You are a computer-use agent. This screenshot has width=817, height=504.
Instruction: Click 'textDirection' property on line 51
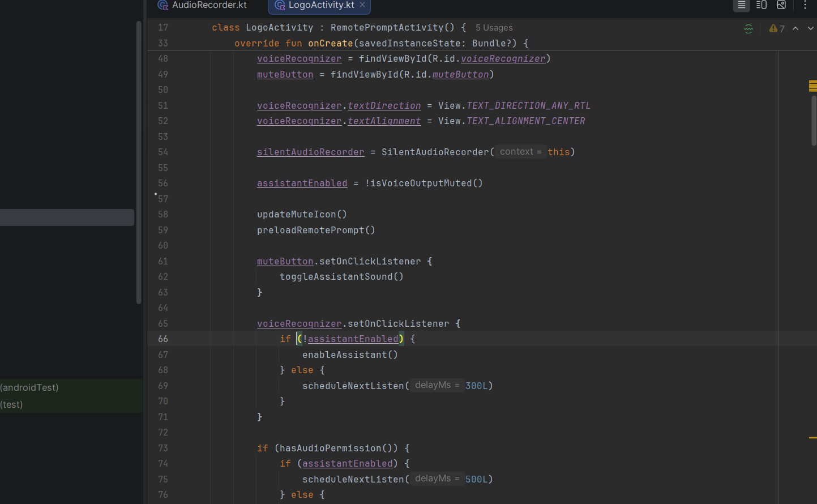point(384,105)
